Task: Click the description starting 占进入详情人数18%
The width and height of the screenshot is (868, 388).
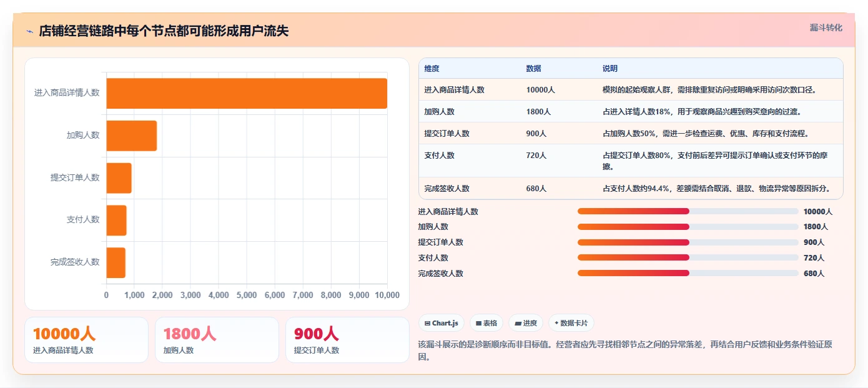Action: tap(702, 112)
